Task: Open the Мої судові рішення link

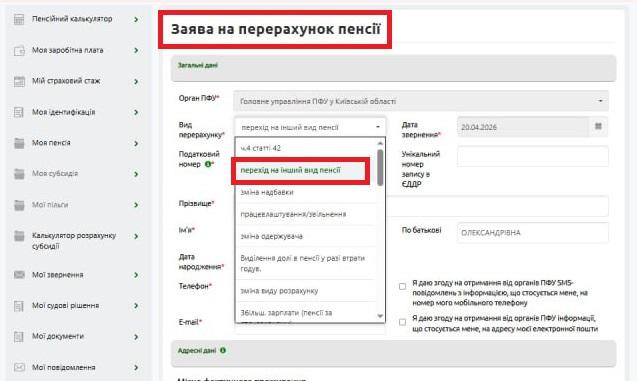Action: coord(65,305)
